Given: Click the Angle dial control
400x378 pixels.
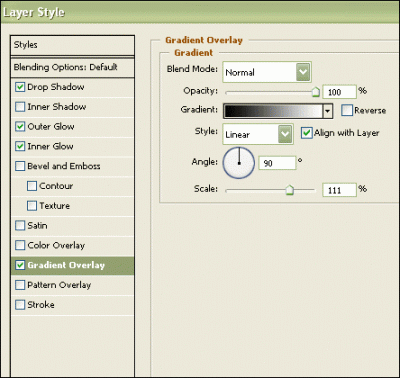Looking at the screenshot, I should 239,163.
